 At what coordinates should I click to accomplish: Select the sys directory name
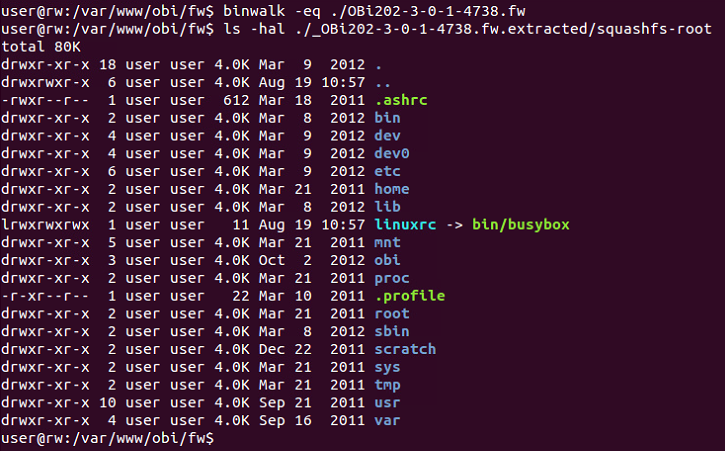pyautogui.click(x=387, y=367)
